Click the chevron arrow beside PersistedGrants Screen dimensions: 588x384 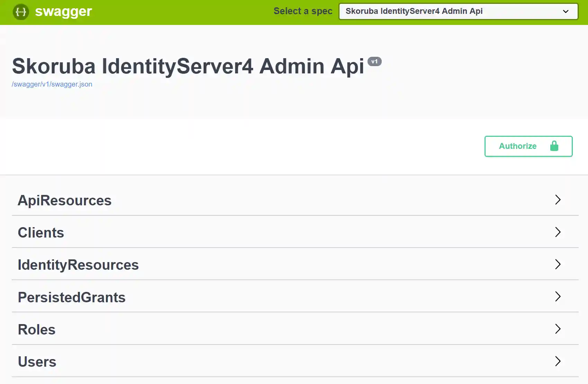pyautogui.click(x=558, y=297)
